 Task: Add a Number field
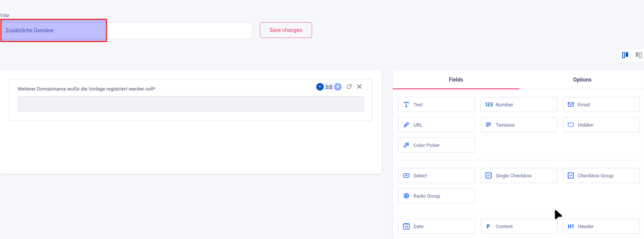coord(519,104)
